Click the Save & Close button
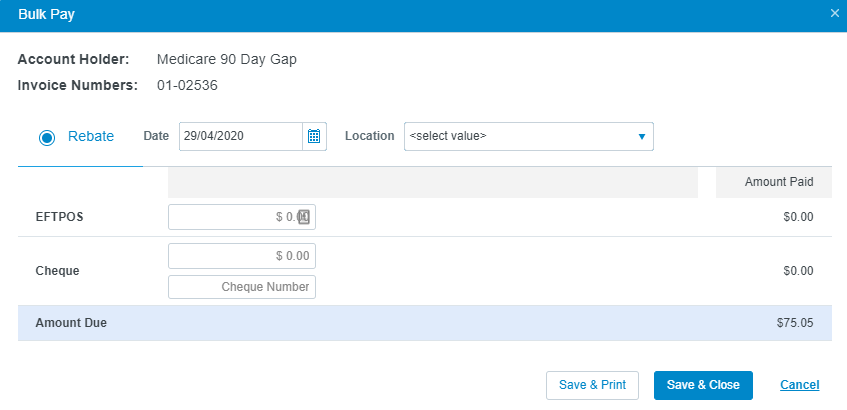The height and width of the screenshot is (410, 847). (x=703, y=385)
